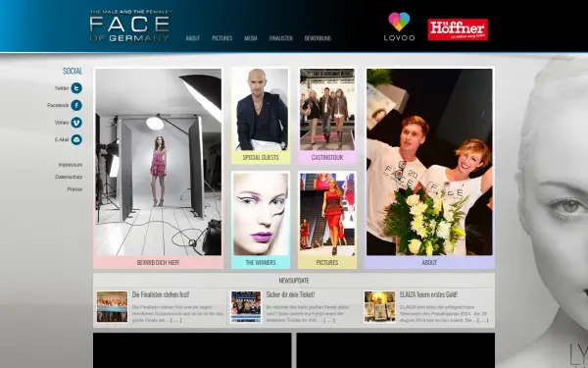Open the Pictures runway tile image

pos(327,214)
